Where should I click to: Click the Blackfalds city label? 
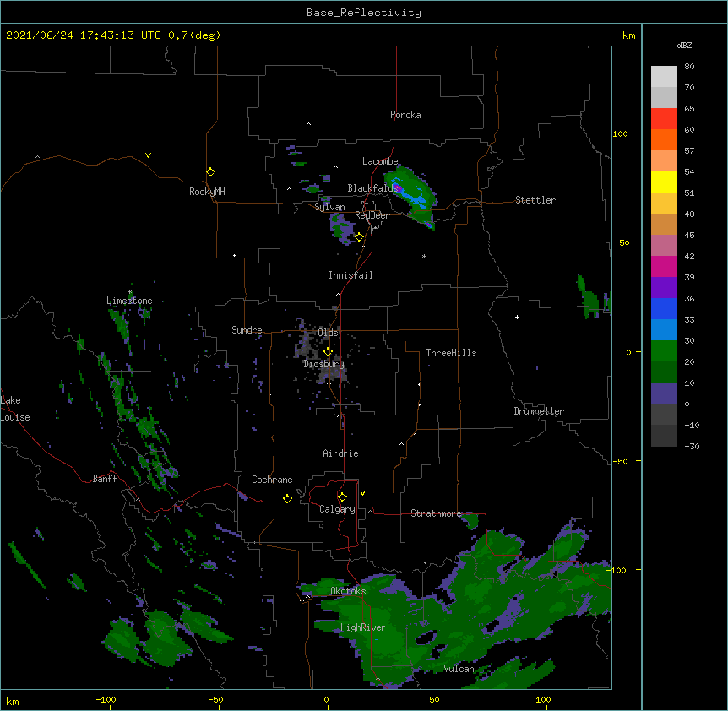click(x=372, y=188)
